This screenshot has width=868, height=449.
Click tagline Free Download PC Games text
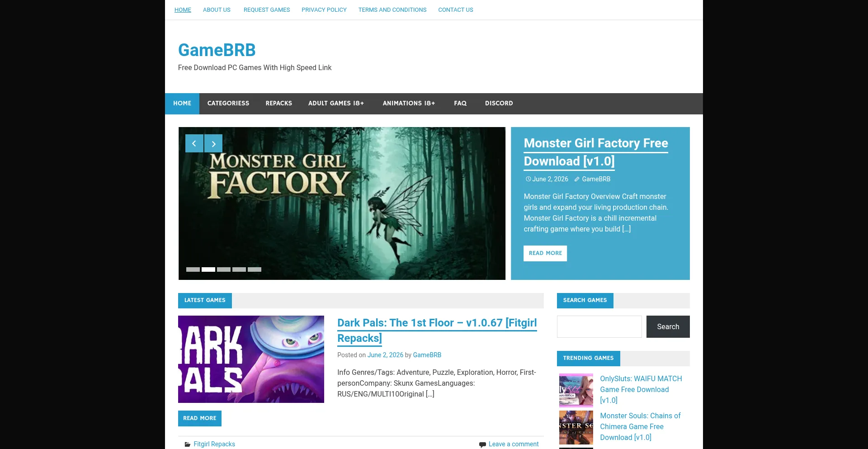click(255, 68)
